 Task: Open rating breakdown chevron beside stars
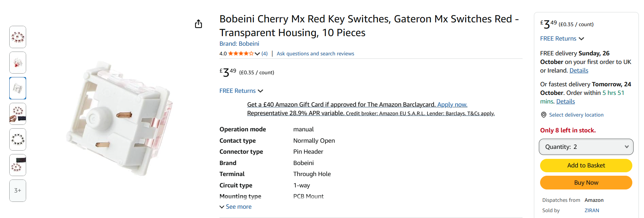click(x=257, y=54)
